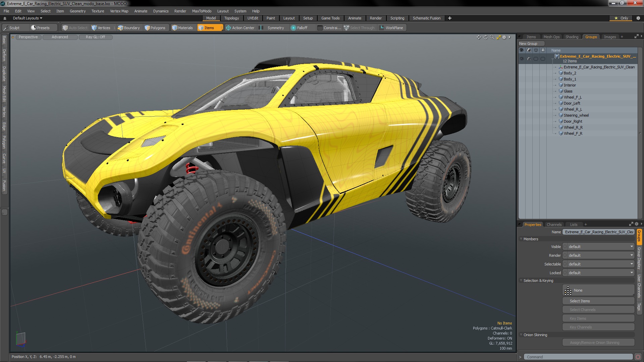Viewport: 644px width, 362px height.
Task: Click the selectable cube column header icon
Action: [x=536, y=50]
